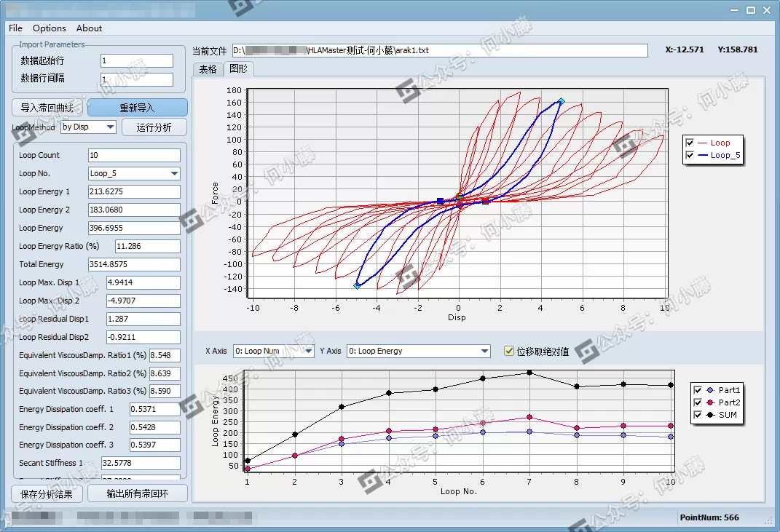The height and width of the screenshot is (532, 780).
Task: Open the Options menu
Action: [x=50, y=28]
